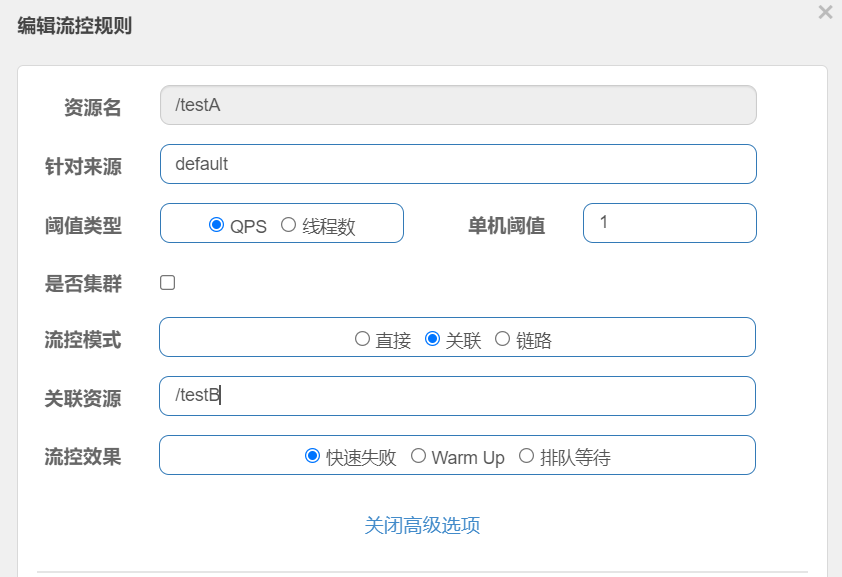Screen dimensions: 842x577
Task: Choose 链路 flow control mode
Action: (502, 339)
